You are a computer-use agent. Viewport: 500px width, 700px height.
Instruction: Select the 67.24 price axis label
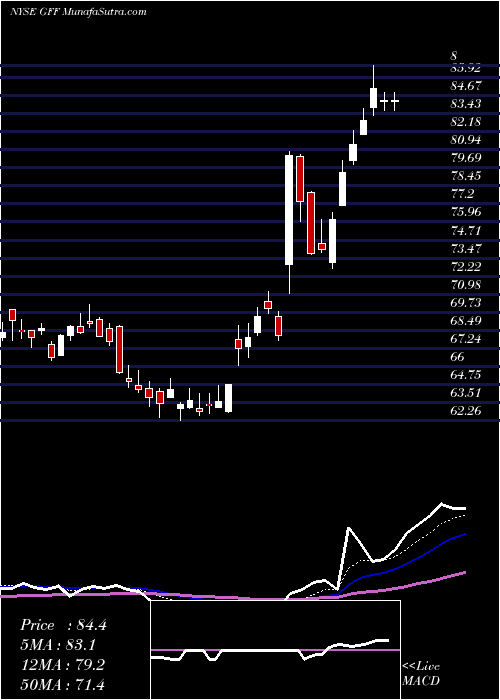(466, 339)
